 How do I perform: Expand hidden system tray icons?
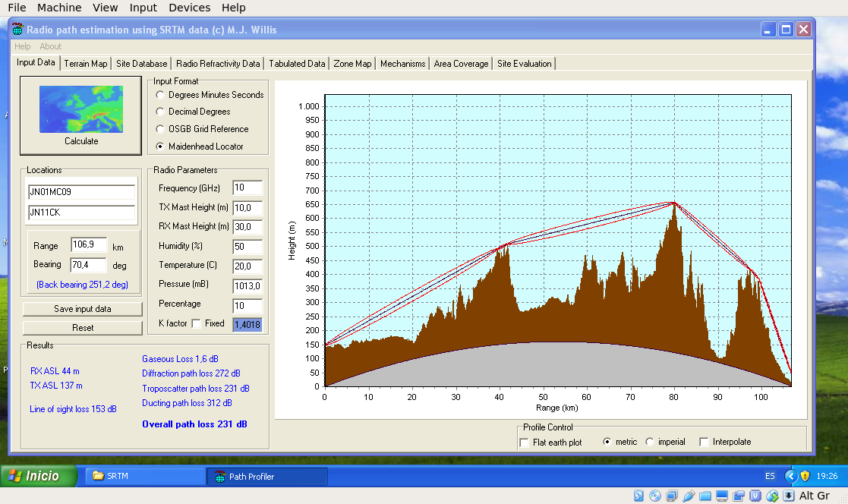point(790,476)
